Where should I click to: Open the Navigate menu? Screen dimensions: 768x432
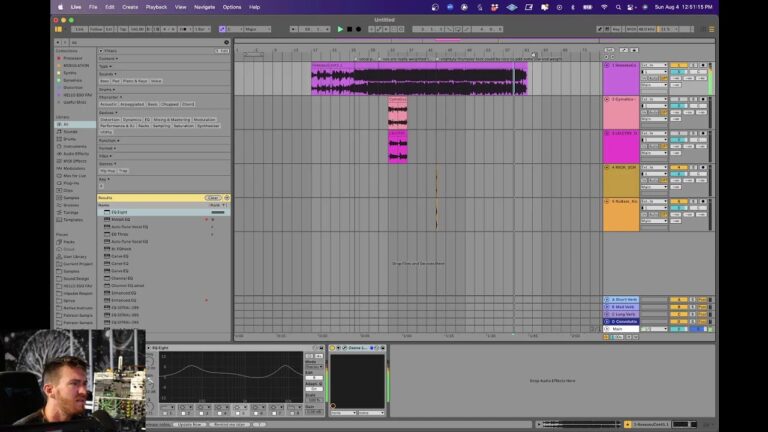click(204, 6)
